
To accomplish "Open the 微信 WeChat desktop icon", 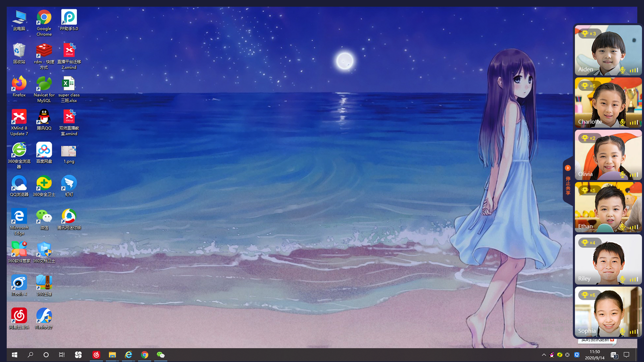I will [x=44, y=219].
